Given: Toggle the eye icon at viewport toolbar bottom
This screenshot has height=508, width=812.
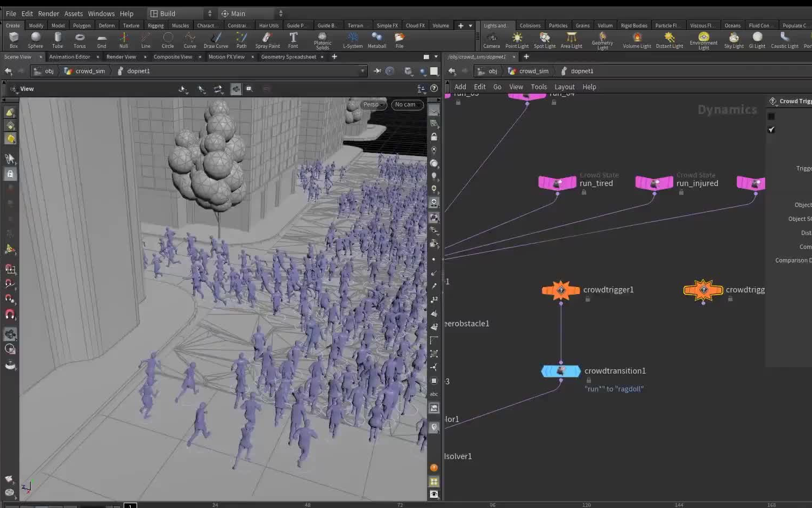Looking at the screenshot, I should click(x=434, y=494).
